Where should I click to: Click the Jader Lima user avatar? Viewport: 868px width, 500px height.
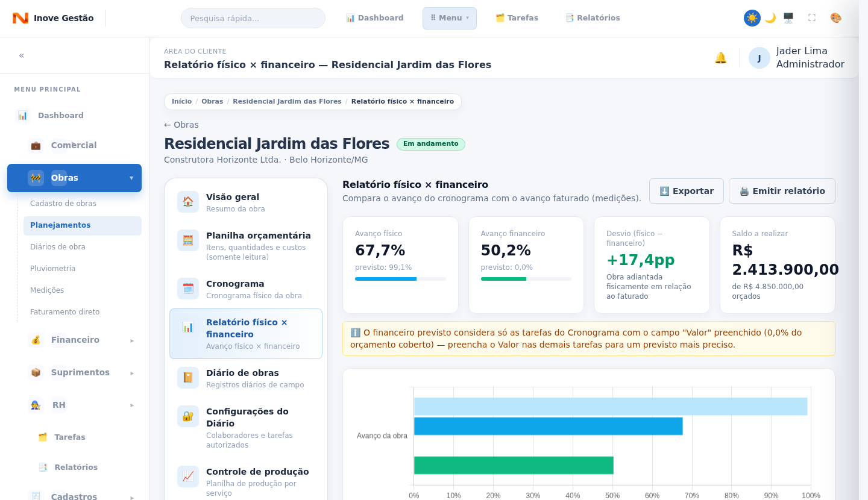(759, 58)
